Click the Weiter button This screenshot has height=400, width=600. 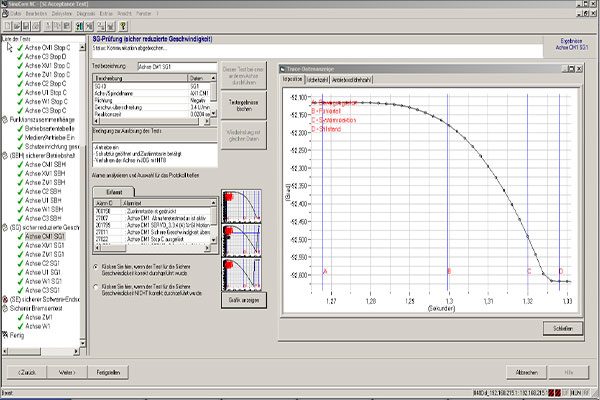click(67, 372)
